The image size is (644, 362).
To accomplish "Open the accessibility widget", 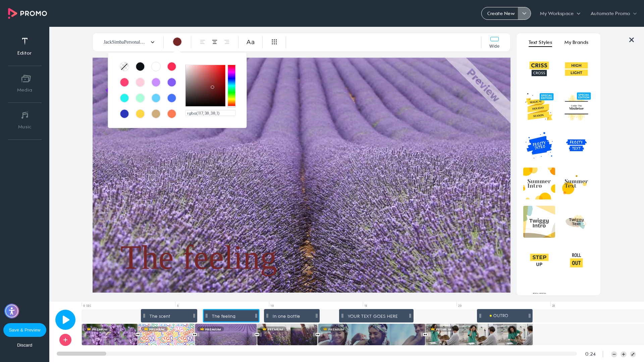I will pos(12,311).
